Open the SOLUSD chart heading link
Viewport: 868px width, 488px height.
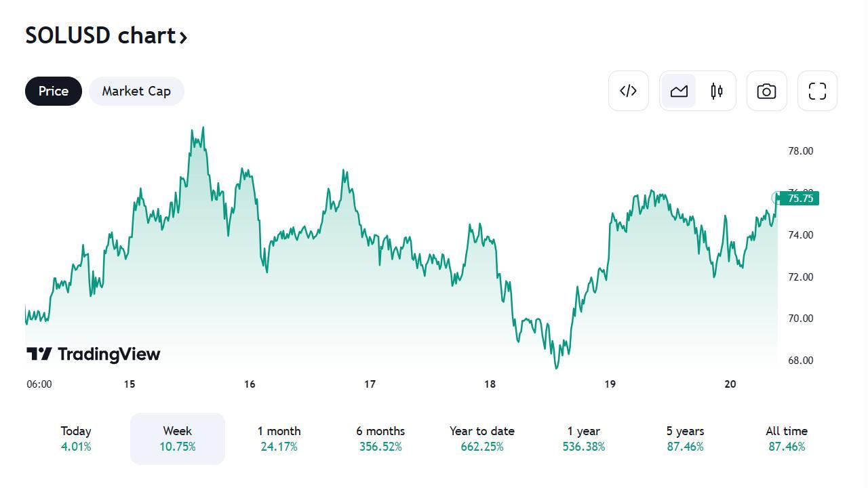[100, 35]
